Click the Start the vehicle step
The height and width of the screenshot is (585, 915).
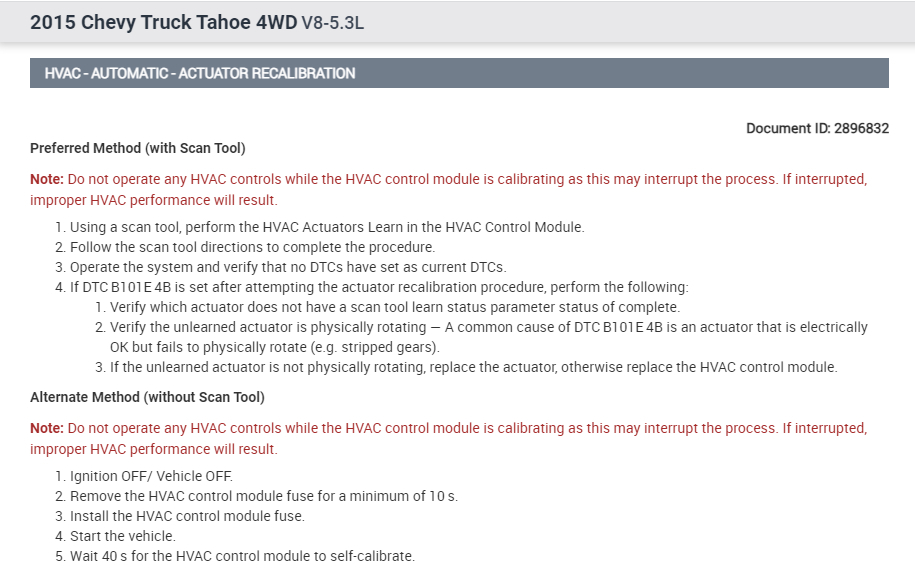[x=122, y=536]
